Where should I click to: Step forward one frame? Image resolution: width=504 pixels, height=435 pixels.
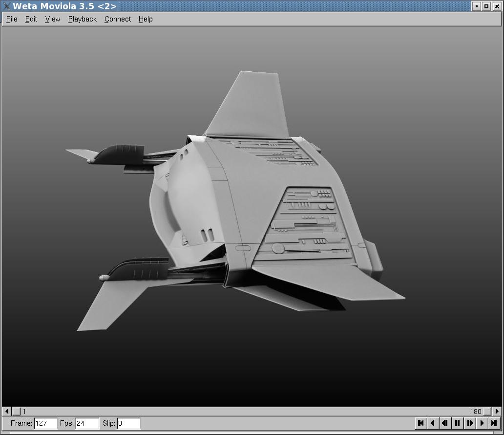pos(470,423)
